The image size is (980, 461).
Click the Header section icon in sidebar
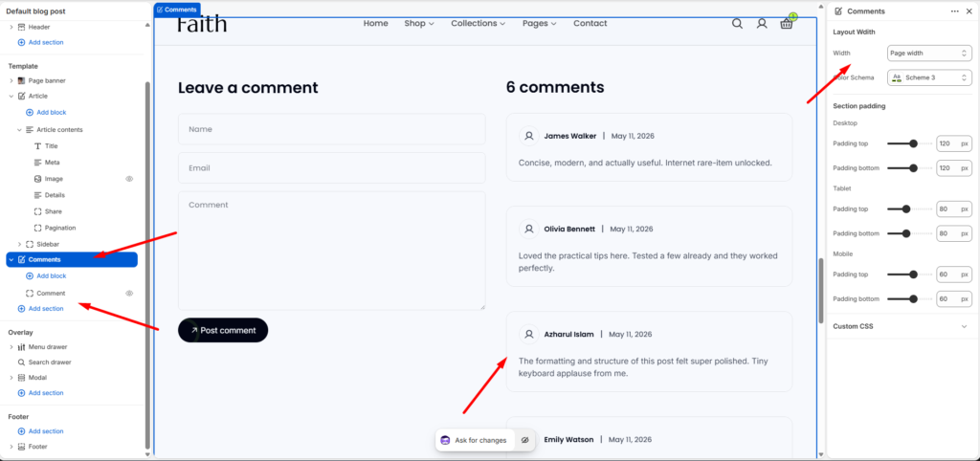point(21,27)
